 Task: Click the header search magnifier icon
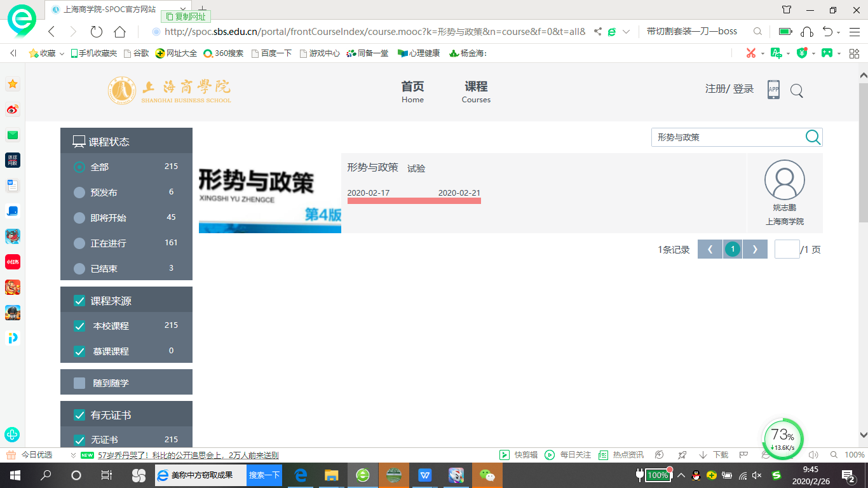pyautogui.click(x=797, y=91)
